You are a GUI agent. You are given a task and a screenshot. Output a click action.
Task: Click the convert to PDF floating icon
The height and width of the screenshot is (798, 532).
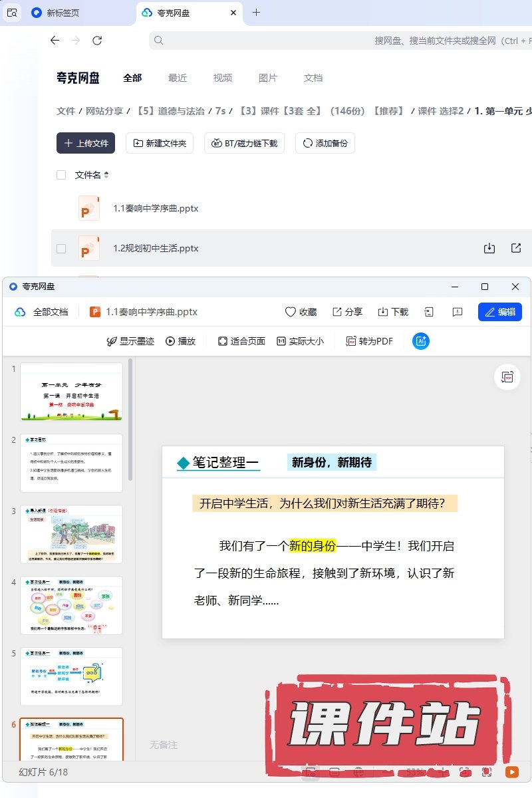click(508, 377)
